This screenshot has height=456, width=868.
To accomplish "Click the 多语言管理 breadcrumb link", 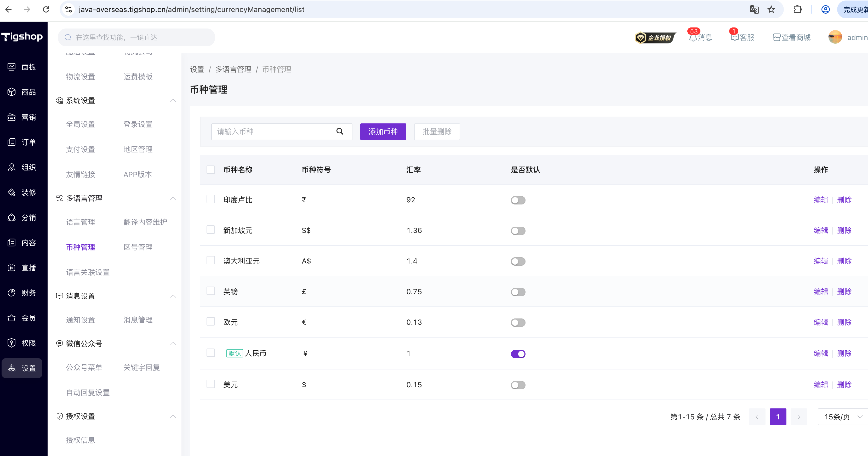I will [233, 70].
